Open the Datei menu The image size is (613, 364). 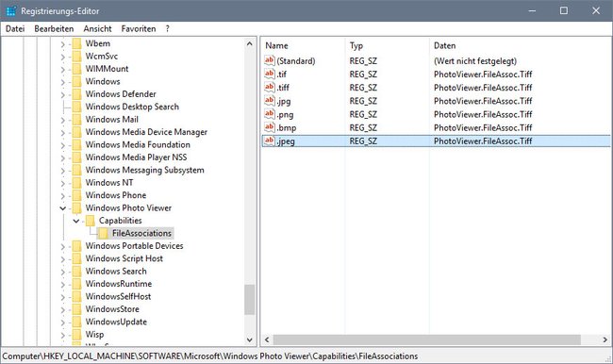(15, 28)
